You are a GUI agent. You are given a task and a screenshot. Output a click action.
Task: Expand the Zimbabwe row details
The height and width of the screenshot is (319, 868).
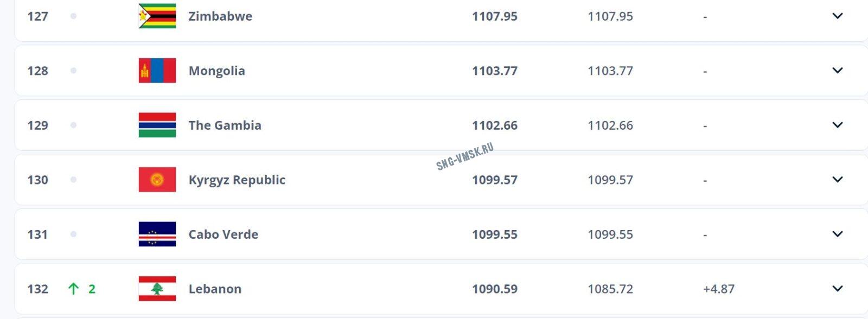[838, 16]
